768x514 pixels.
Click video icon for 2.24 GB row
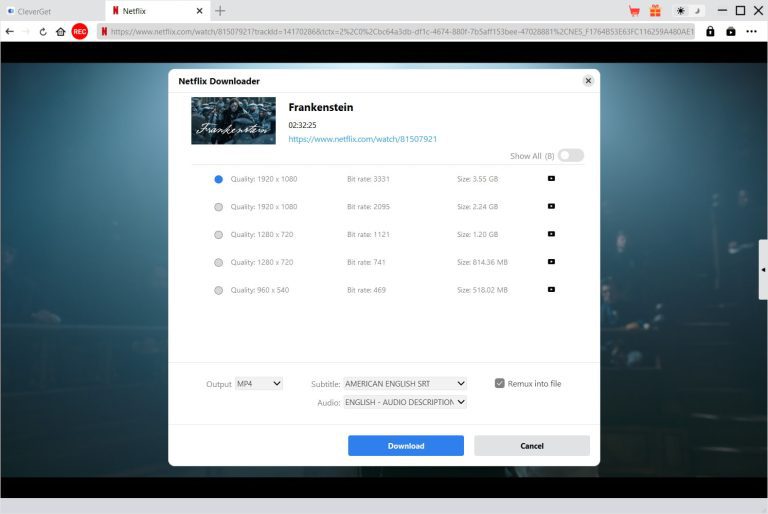point(551,206)
